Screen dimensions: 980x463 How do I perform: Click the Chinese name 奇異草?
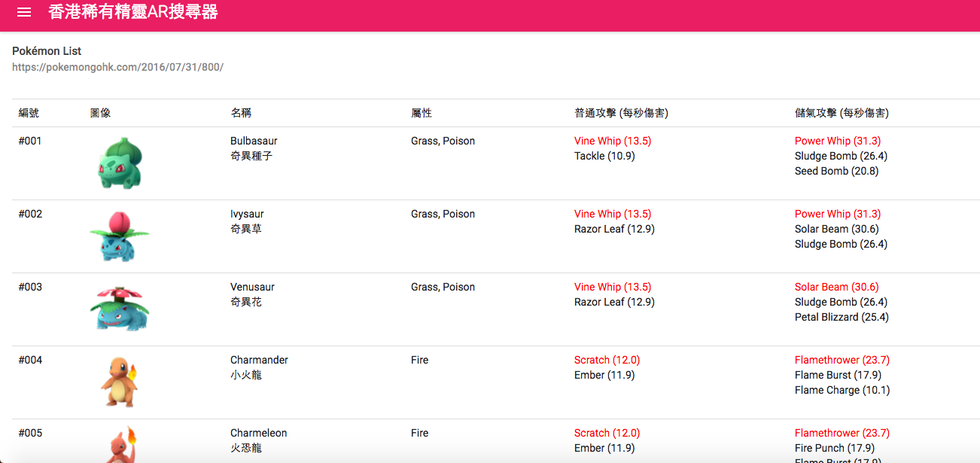pos(246,229)
